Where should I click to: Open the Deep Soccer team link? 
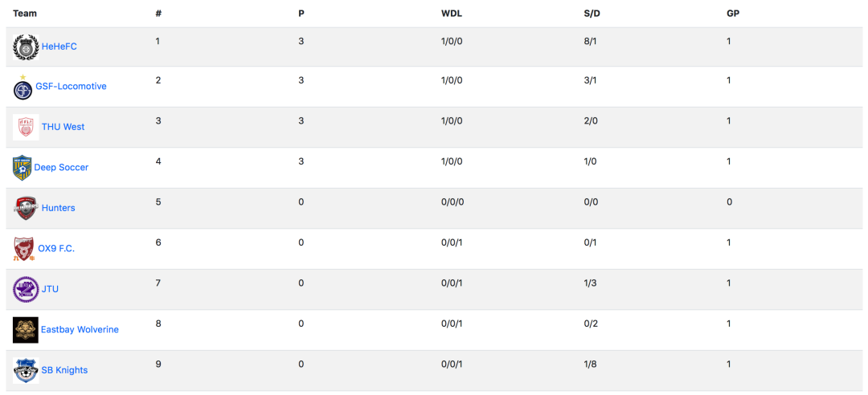click(61, 167)
